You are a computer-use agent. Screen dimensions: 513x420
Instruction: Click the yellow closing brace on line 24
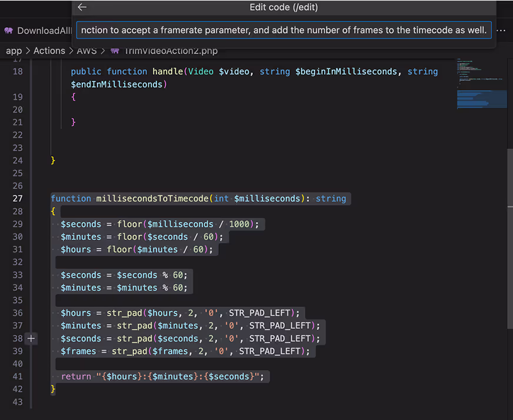pos(53,160)
